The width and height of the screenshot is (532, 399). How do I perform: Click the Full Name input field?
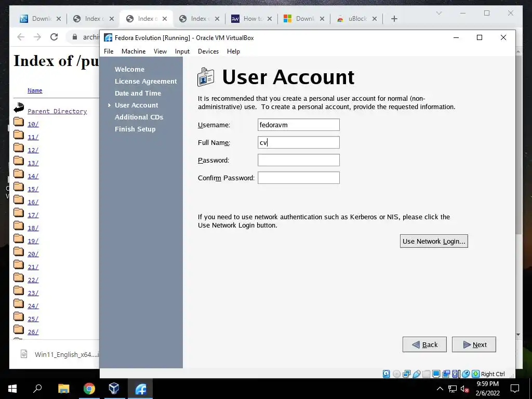pos(299,142)
